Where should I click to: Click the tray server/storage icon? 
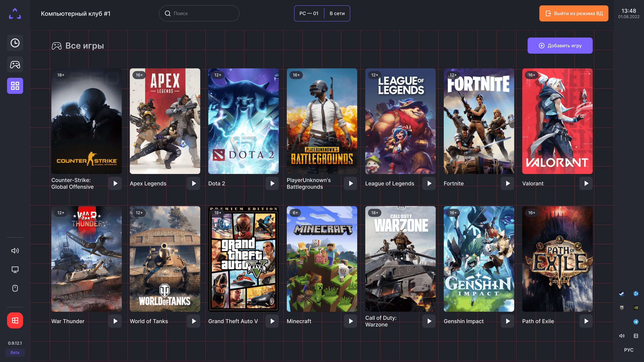point(636,336)
